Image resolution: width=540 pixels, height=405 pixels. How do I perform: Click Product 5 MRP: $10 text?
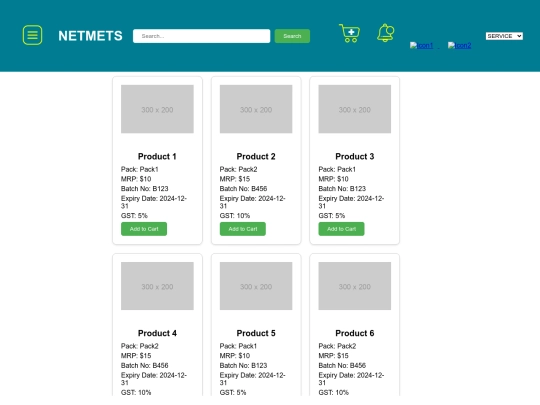[235, 356]
